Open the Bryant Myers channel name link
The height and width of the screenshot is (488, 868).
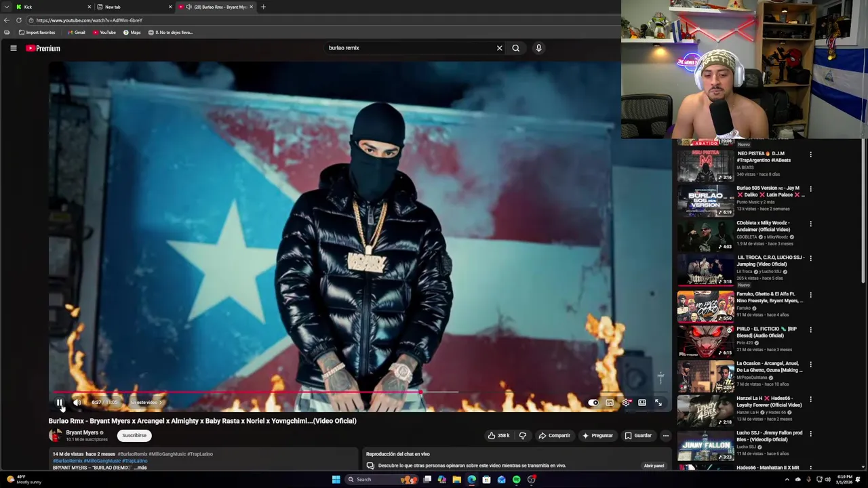point(82,432)
